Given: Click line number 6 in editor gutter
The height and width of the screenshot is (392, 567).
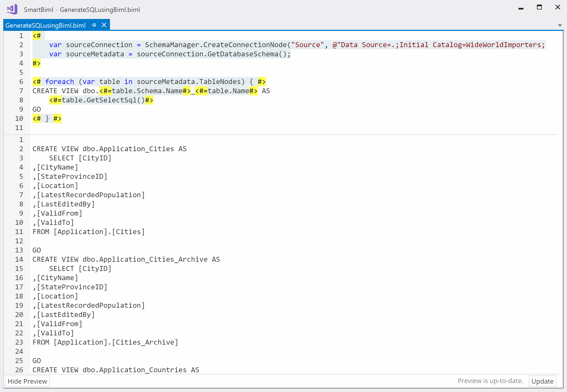Looking at the screenshot, I should (21, 82).
